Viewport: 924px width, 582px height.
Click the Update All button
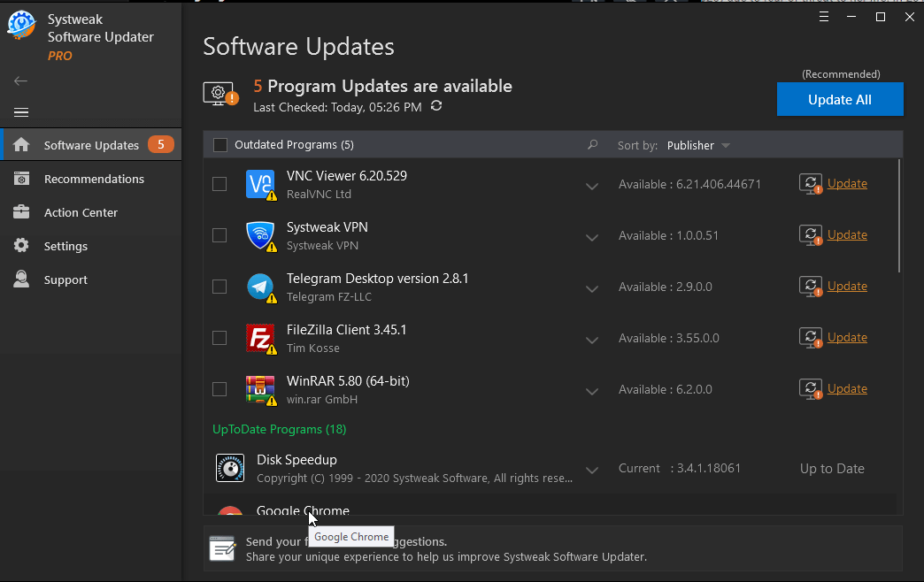tap(839, 99)
